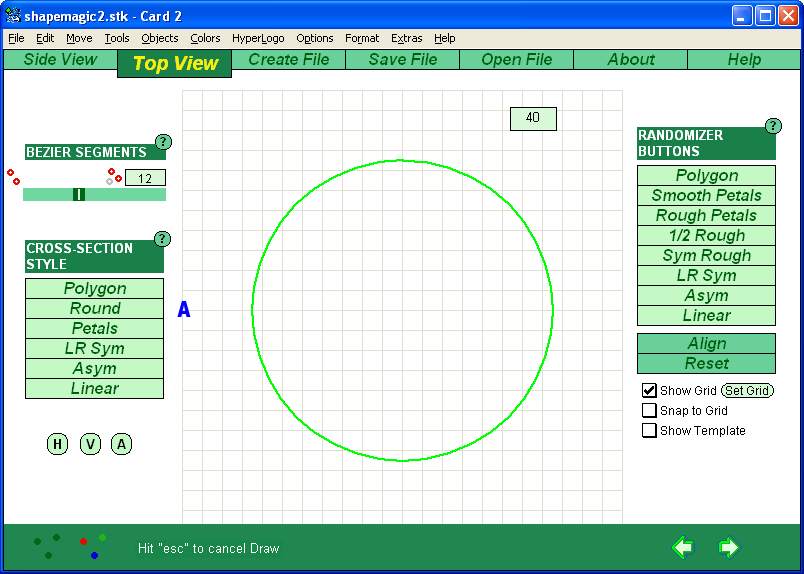804x574 pixels.
Task: Click the Bezier segments value field
Action: coord(145,178)
